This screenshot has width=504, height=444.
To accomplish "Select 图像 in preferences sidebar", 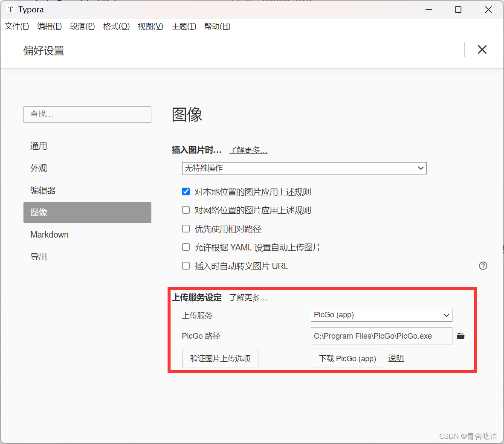I will point(87,212).
